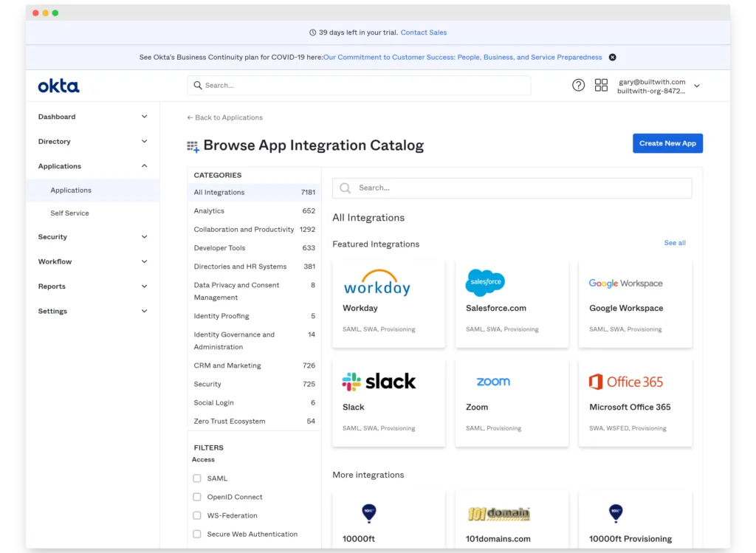Image resolution: width=756 pixels, height=553 pixels.
Task: Enable the SAML access filter
Action: 197,478
